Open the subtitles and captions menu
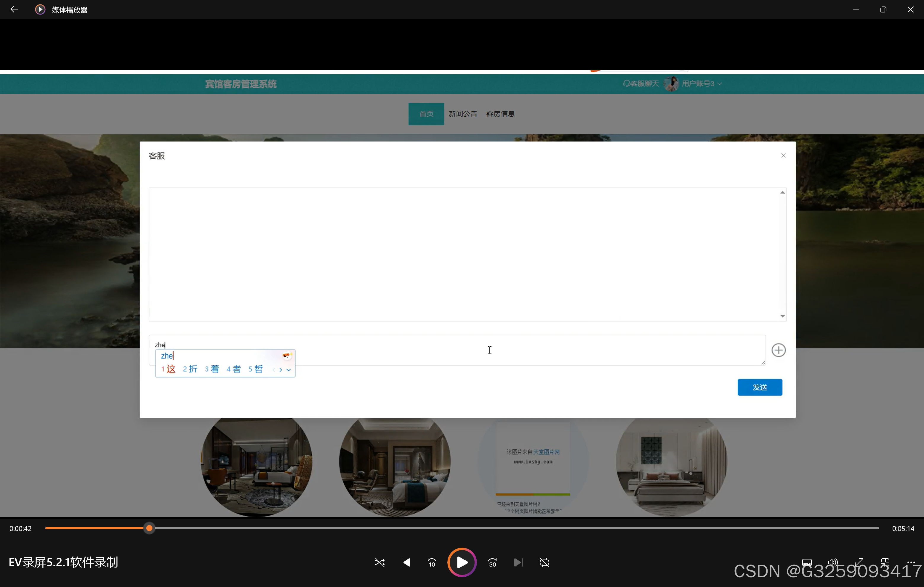The width and height of the screenshot is (924, 587). click(807, 562)
